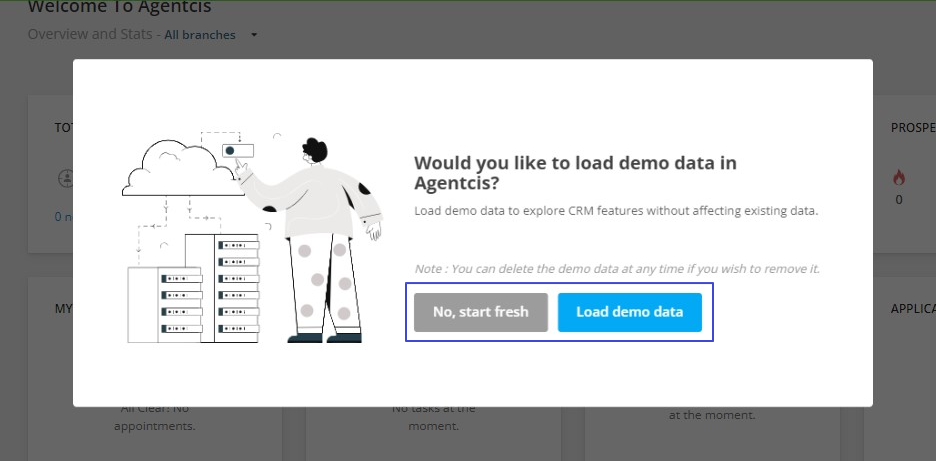The image size is (939, 461).
Task: Click the dialog title about loading demo data
Action: click(575, 172)
